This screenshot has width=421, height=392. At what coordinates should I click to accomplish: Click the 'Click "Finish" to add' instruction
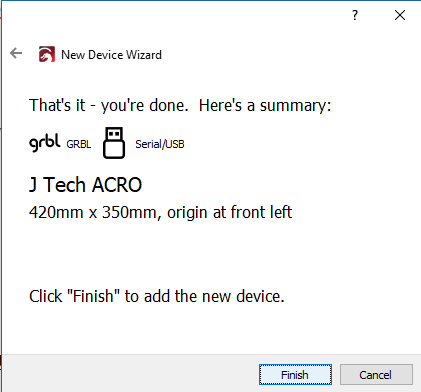[x=157, y=296]
